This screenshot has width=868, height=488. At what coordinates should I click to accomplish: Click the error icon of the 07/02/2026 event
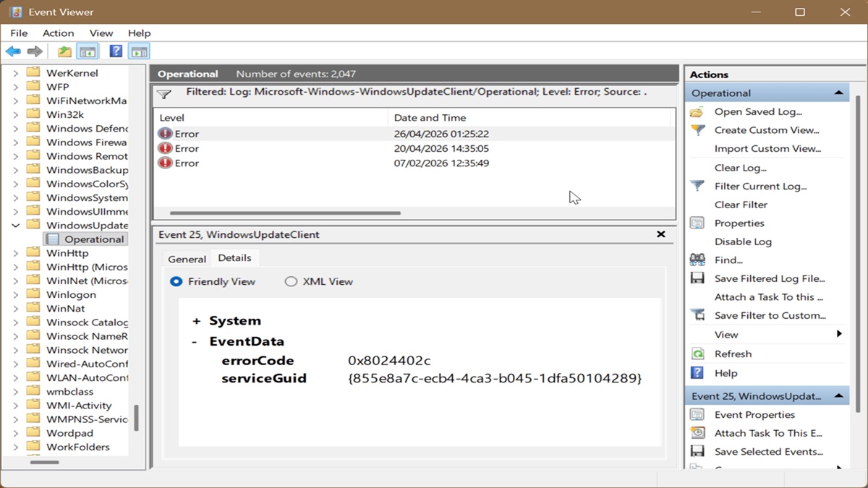[x=165, y=163]
